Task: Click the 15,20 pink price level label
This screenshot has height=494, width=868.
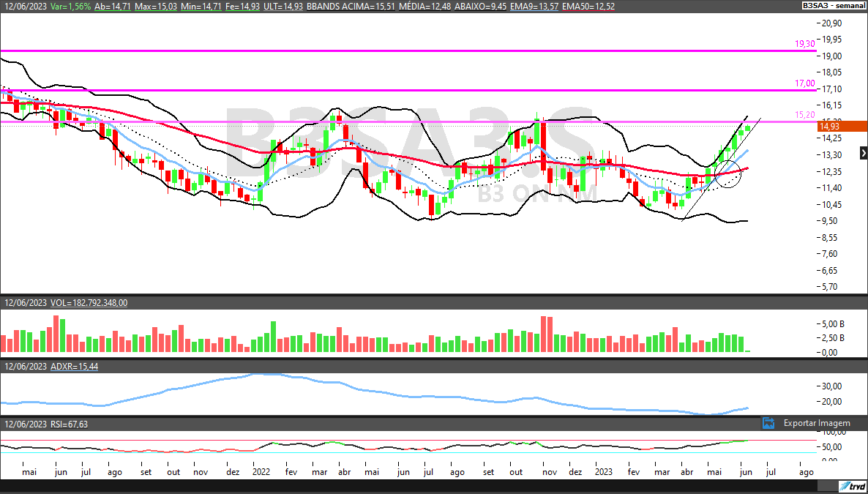Action: tap(804, 115)
